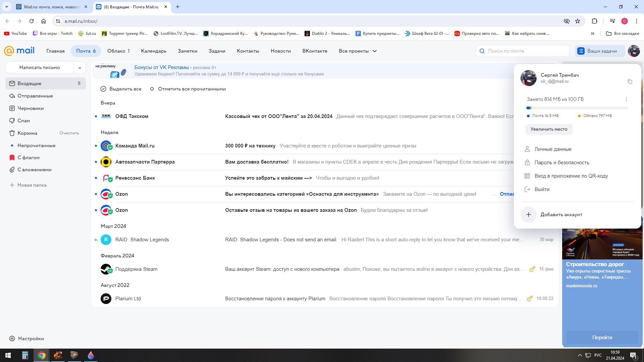Click profile avatar in top right
Screen dimensions: 644x362
(634, 51)
